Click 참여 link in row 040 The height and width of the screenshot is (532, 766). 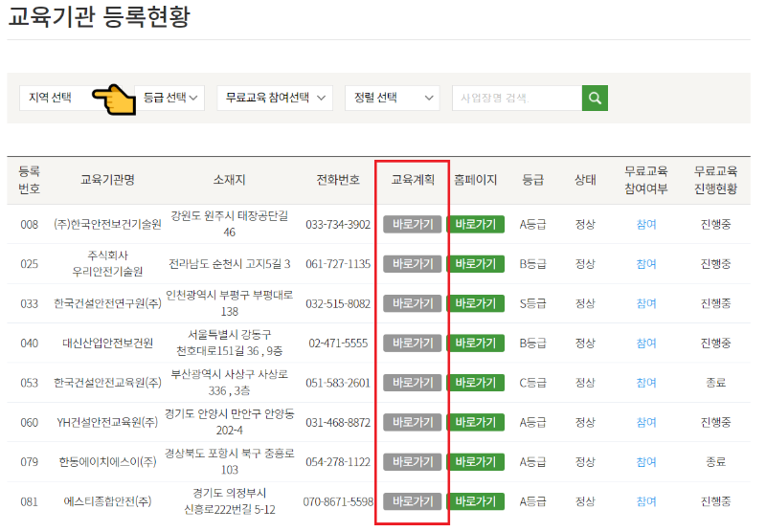tap(645, 344)
